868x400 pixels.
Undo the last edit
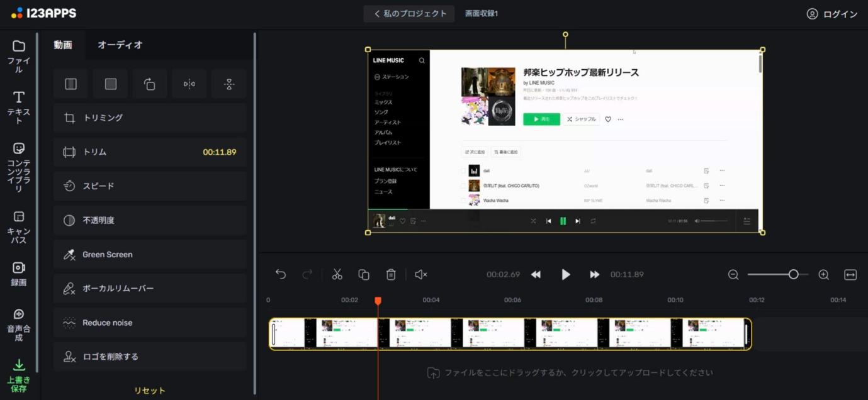click(x=281, y=274)
